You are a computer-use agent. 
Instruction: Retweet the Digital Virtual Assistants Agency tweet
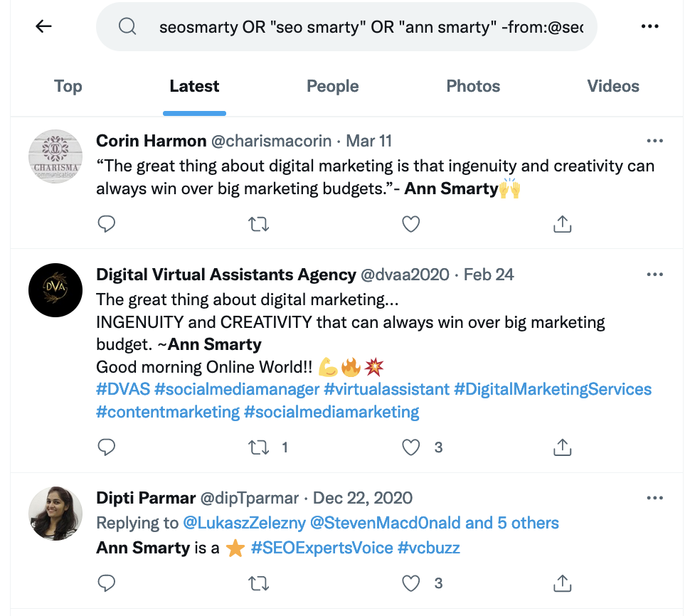pyautogui.click(x=259, y=447)
